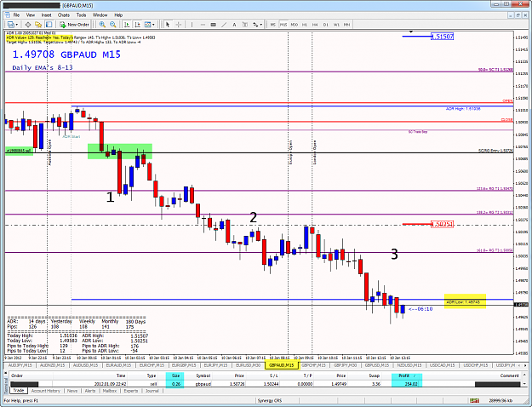532x407 pixels.
Task: Click the Swap column header
Action: [374, 375]
